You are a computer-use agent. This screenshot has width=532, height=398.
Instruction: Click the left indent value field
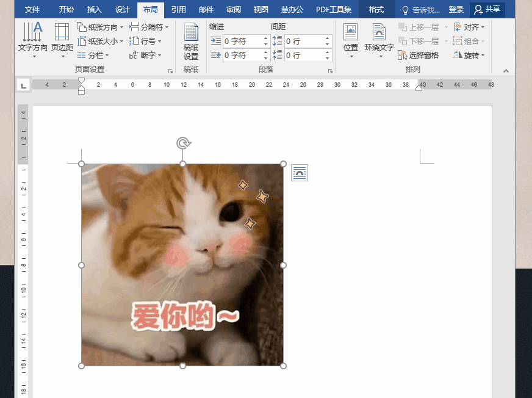pyautogui.click(x=243, y=42)
